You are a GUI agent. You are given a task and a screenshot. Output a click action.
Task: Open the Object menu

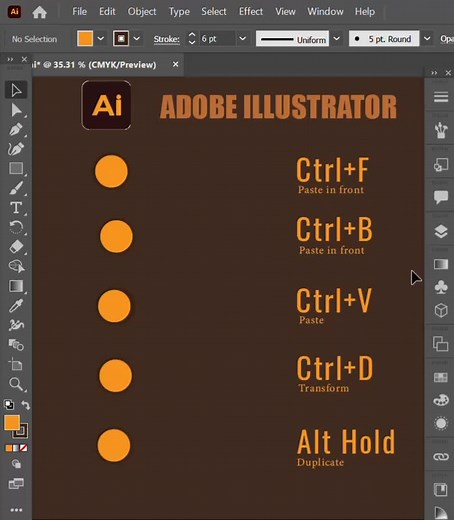pos(142,12)
